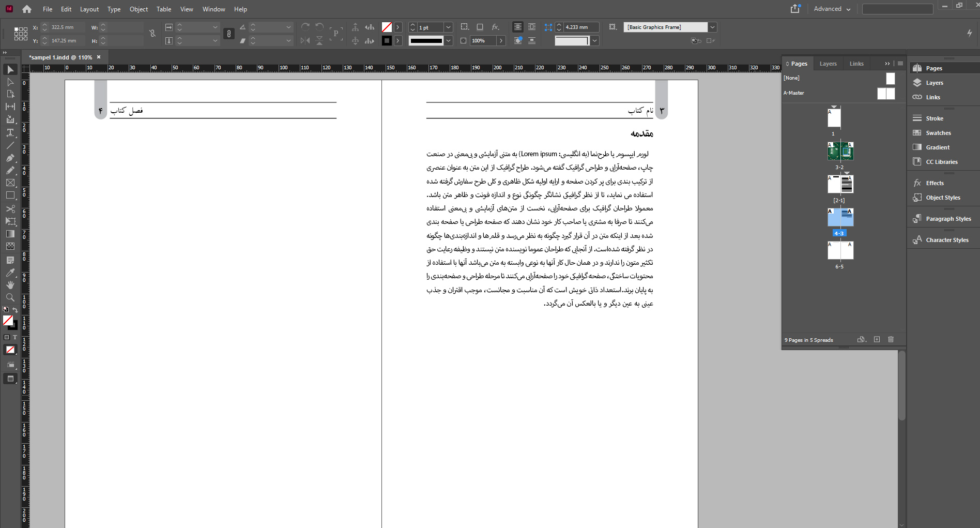Open the Basic Graphics Frame style dropdown
The width and height of the screenshot is (980, 528).
click(712, 27)
